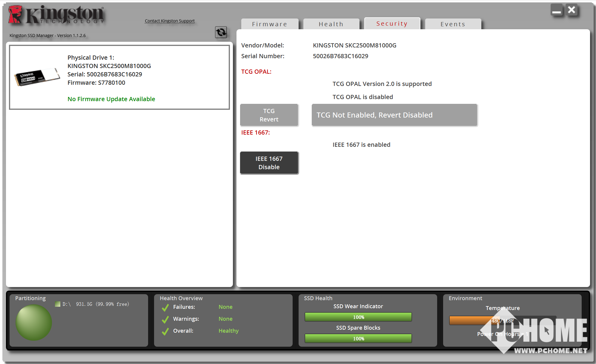This screenshot has width=596, height=364.
Task: Click the Kingston Technology logo
Action: 56,14
